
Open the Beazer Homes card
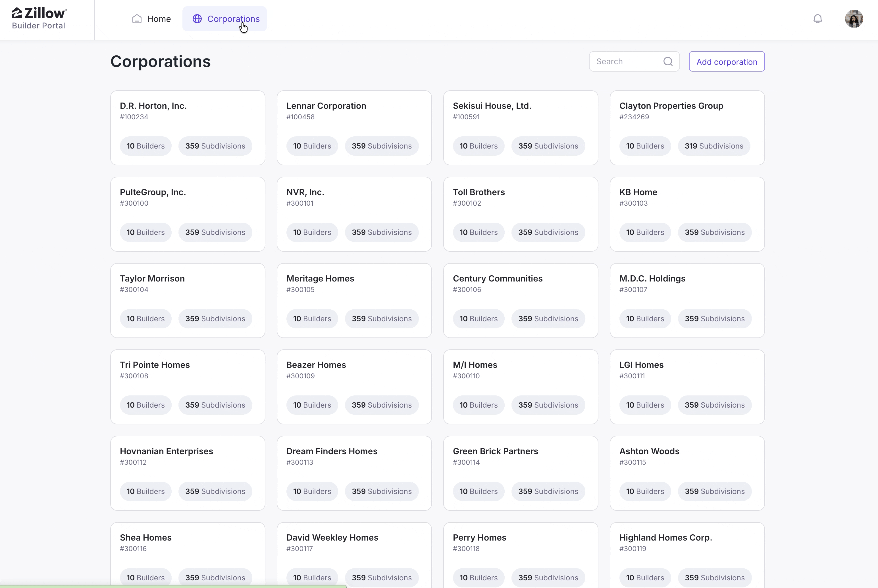point(354,387)
